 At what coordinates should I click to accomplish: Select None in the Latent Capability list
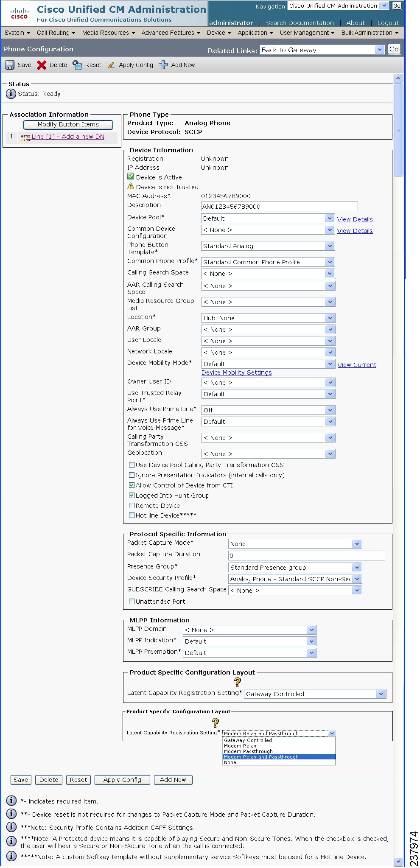tap(279, 762)
